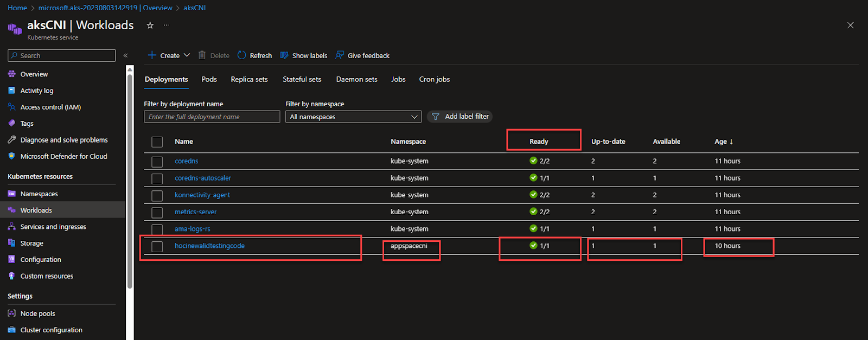Click the Cluster configuration icon

tap(11, 329)
